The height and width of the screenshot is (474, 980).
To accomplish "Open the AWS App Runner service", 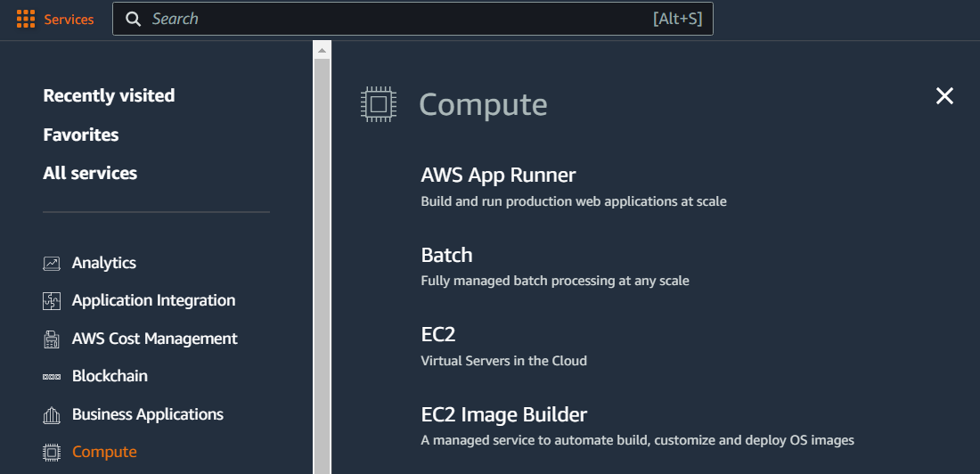I will pos(498,176).
